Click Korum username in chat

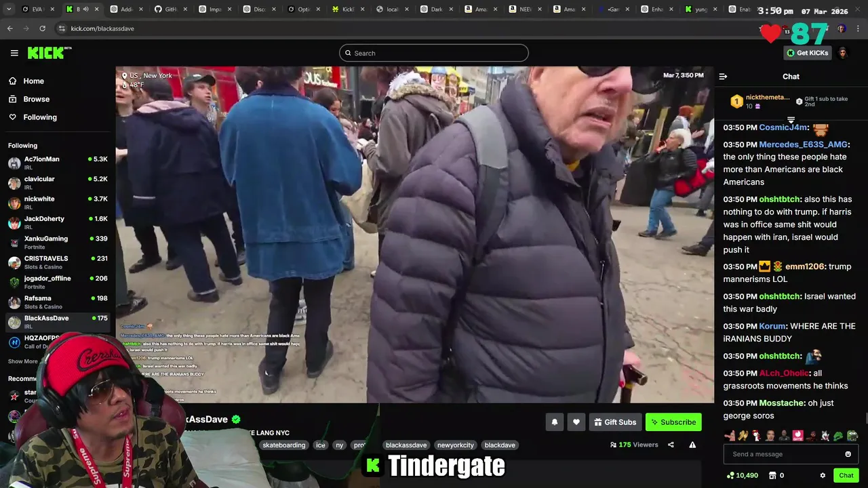[772, 326]
